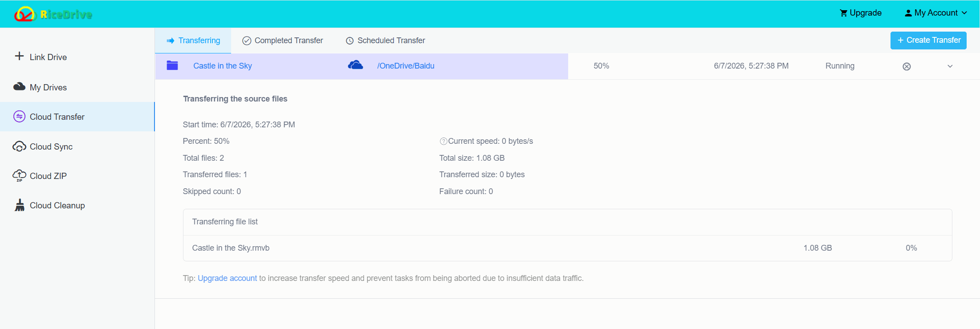The width and height of the screenshot is (980, 329).
Task: Click the Transferring the source files heading
Action: (235, 99)
